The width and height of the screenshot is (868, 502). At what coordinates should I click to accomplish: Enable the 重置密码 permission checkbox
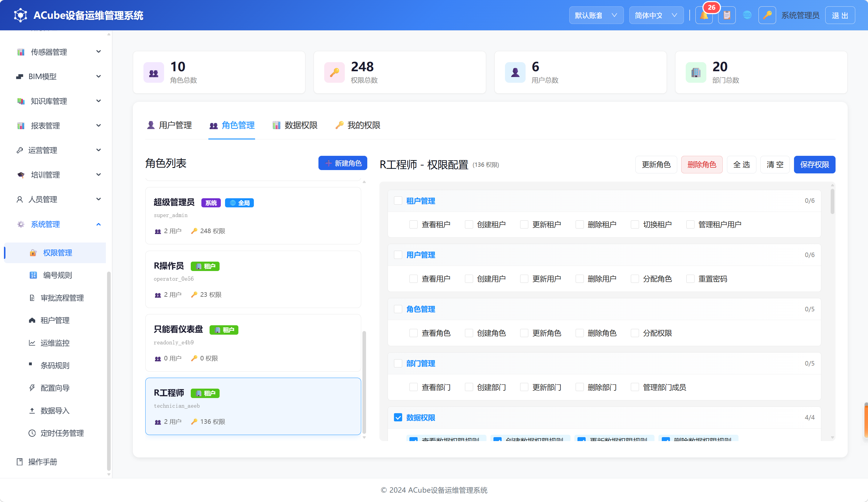pyautogui.click(x=690, y=279)
